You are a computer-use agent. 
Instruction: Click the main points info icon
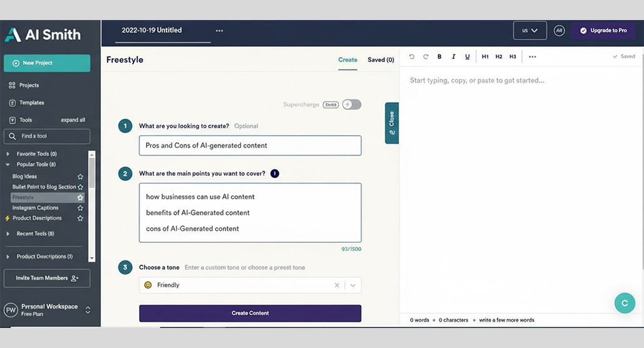(275, 173)
